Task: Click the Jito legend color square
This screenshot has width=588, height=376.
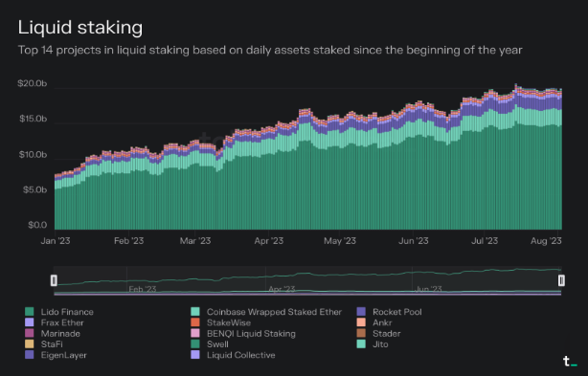Action: tap(361, 344)
